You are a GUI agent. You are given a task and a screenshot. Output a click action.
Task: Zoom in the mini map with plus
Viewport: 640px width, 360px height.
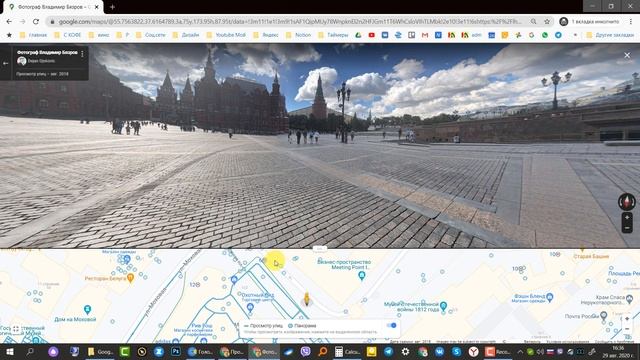627,319
